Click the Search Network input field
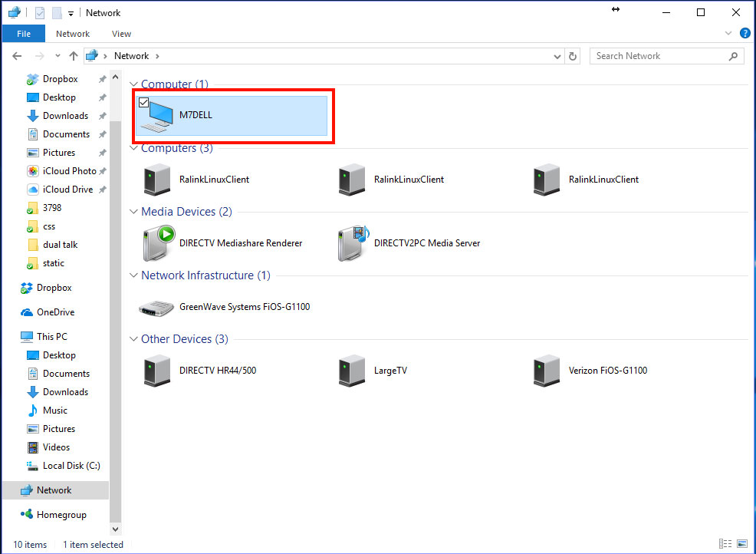 point(666,56)
